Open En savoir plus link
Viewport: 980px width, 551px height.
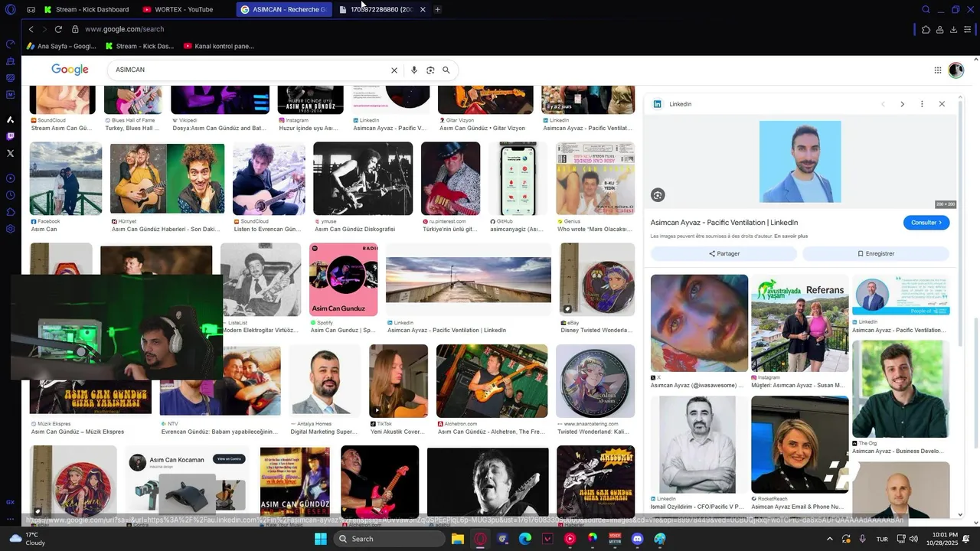point(791,236)
